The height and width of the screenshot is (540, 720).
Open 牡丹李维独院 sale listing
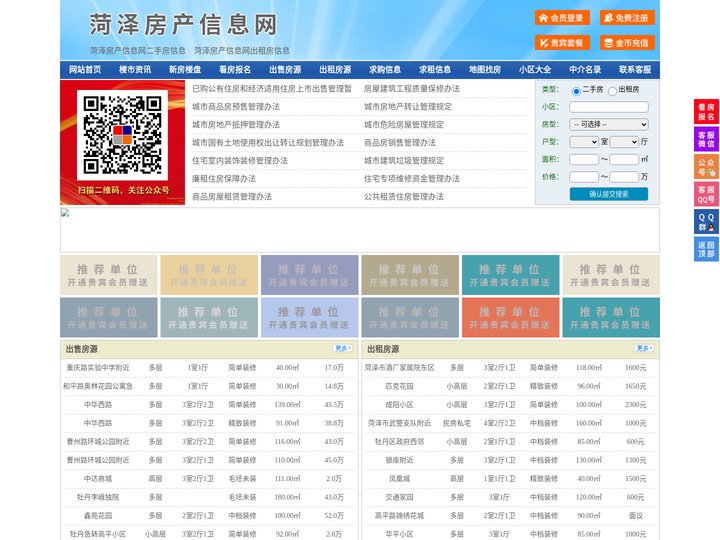pos(98,497)
